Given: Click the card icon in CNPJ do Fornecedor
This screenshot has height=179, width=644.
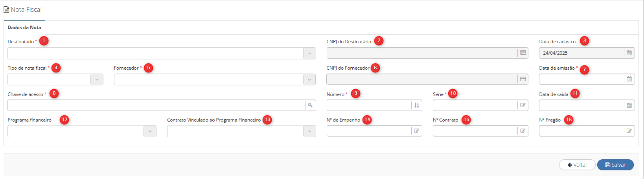Looking at the screenshot, I should [523, 79].
